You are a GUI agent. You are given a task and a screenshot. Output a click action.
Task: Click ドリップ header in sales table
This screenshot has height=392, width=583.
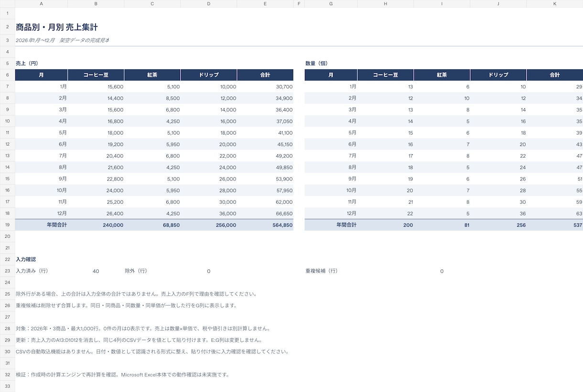[209, 75]
